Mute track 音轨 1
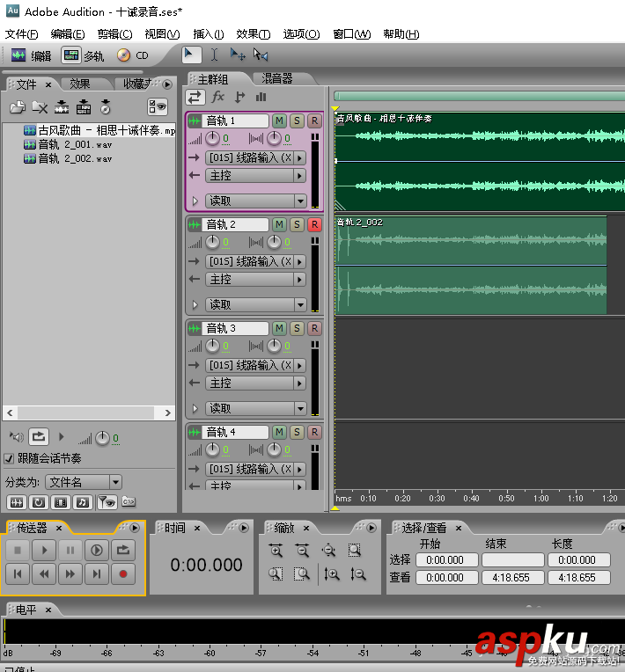This screenshot has width=625, height=672. click(279, 121)
